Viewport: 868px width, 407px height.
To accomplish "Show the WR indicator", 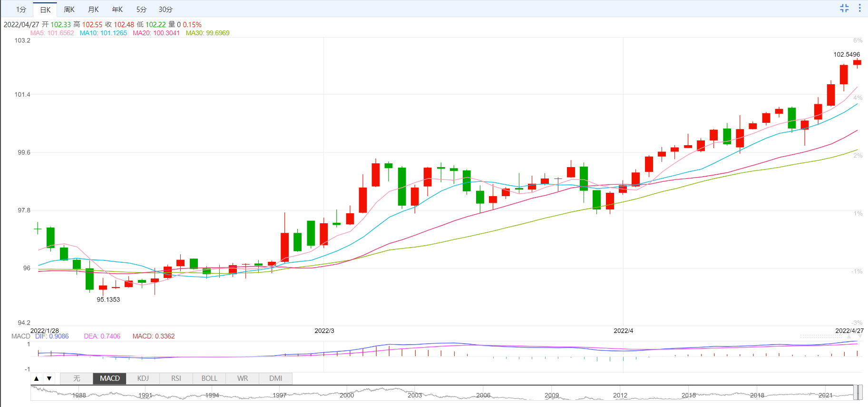I will (243, 378).
